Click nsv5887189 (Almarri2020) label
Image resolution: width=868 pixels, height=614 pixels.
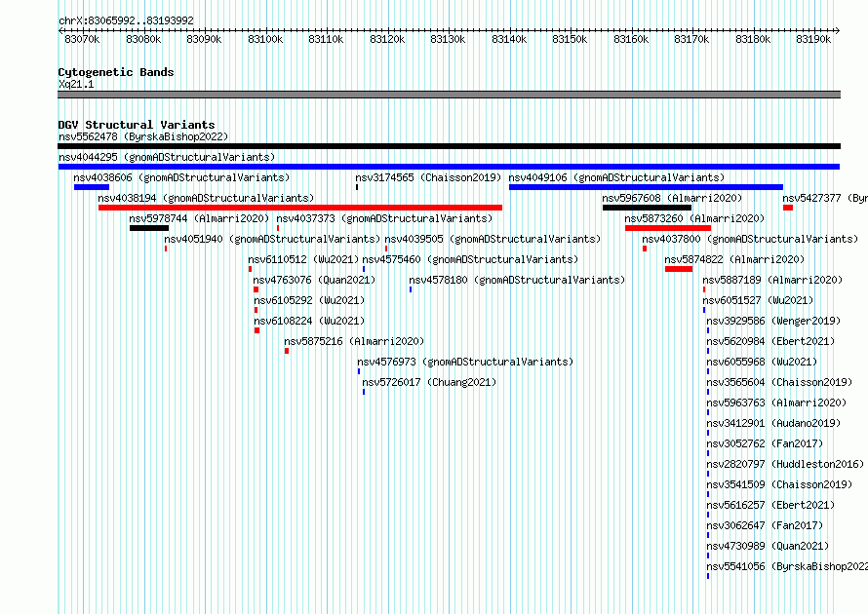pyautogui.click(x=772, y=280)
